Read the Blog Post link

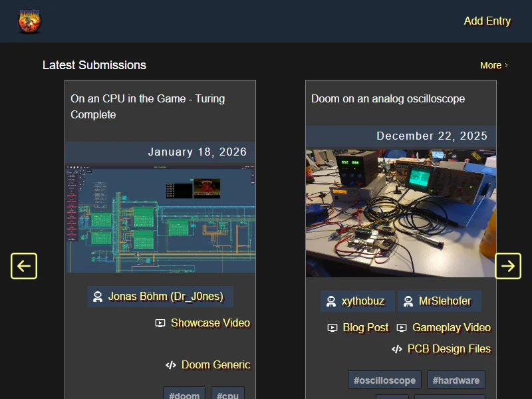click(x=365, y=327)
